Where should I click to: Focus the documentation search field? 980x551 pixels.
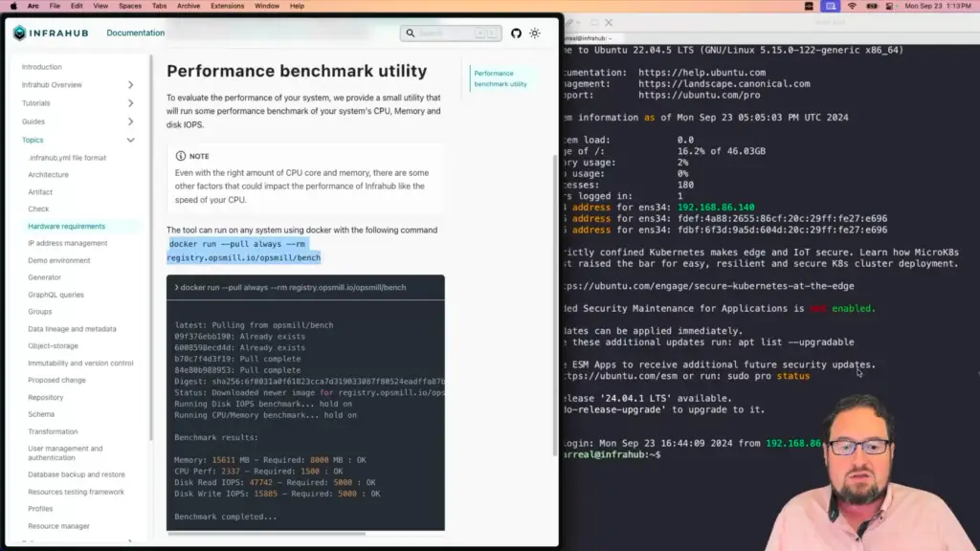pyautogui.click(x=451, y=33)
